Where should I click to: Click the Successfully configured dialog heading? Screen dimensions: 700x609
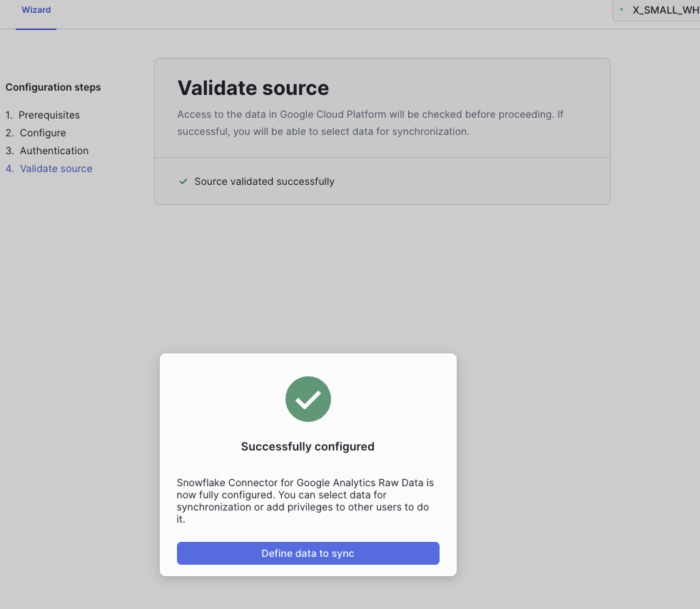click(x=308, y=446)
